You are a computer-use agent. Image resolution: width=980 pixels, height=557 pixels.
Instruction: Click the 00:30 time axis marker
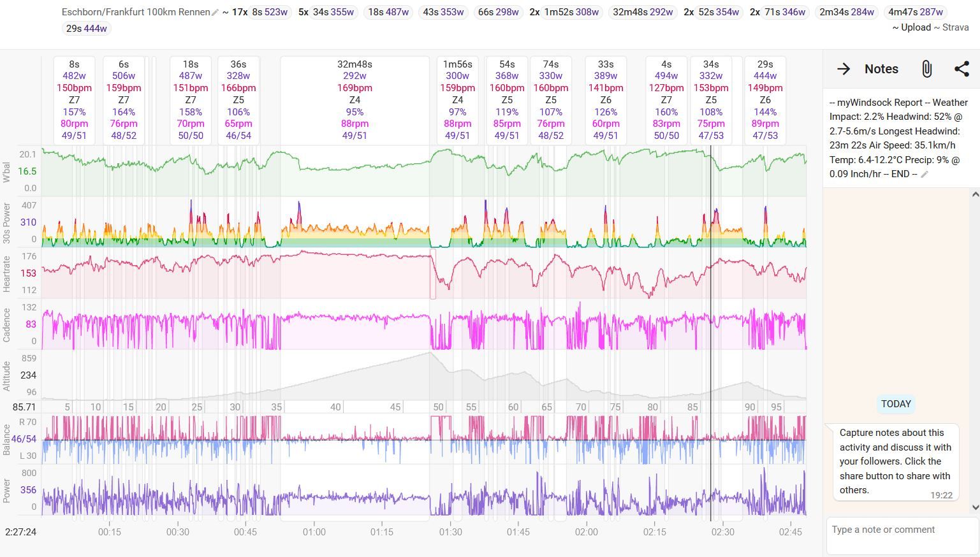tap(178, 532)
